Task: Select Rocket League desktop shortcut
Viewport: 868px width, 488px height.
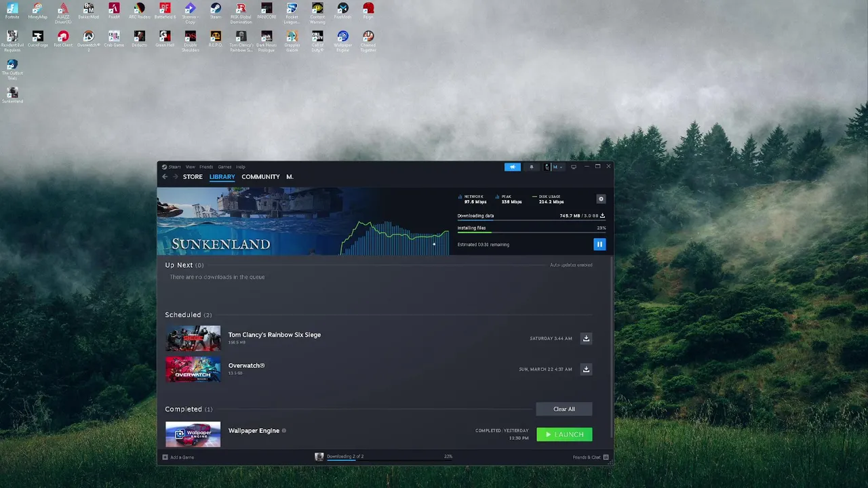Action: [292, 14]
